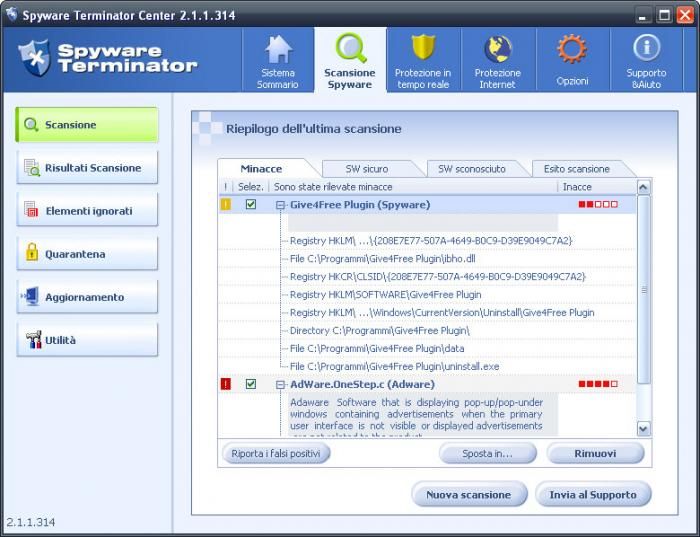700x537 pixels.
Task: Collapse the AdWare.OneStep.c tree node
Action: click(281, 384)
